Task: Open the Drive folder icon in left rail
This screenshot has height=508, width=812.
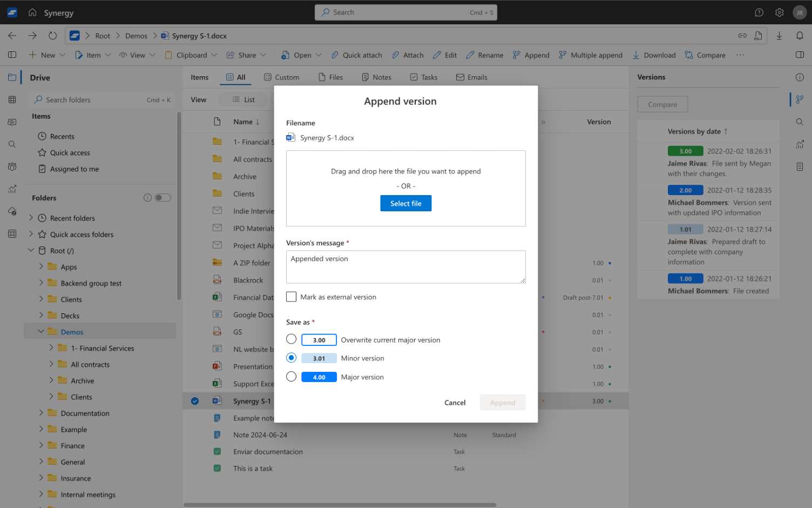Action: (x=12, y=77)
